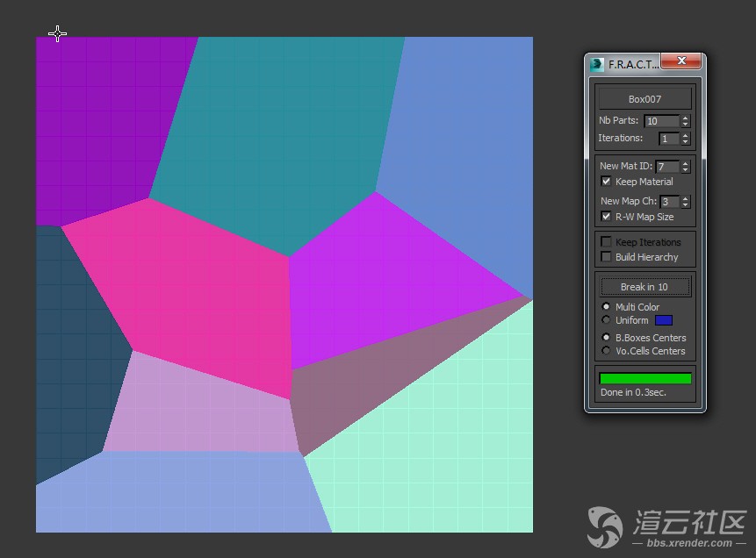The height and width of the screenshot is (558, 756).
Task: Open the blue Uniform color swatch
Action: (664, 320)
